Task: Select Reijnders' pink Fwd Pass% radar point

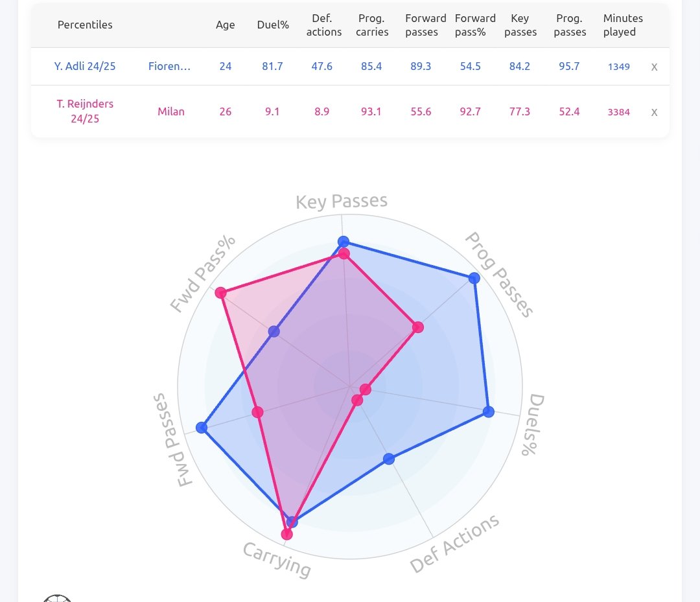Action: (220, 293)
